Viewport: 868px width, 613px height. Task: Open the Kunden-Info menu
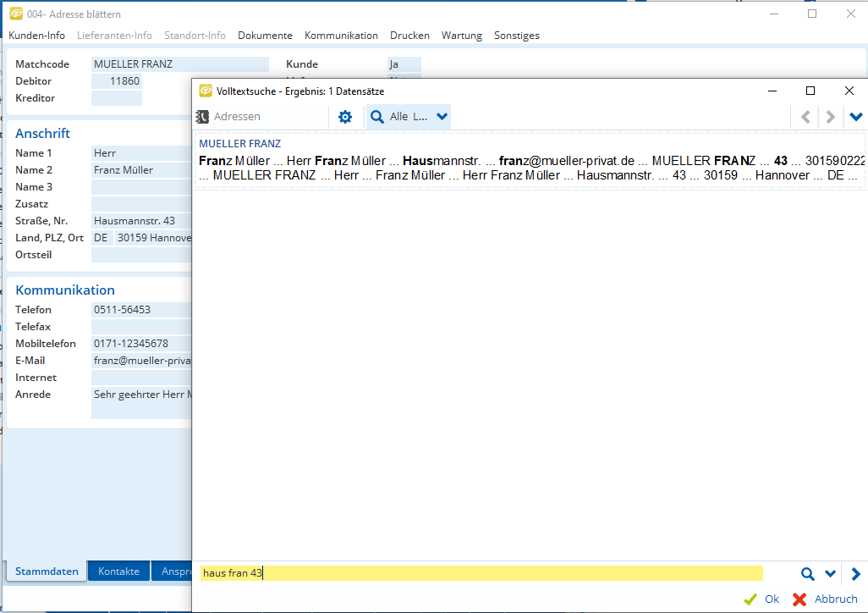point(36,36)
